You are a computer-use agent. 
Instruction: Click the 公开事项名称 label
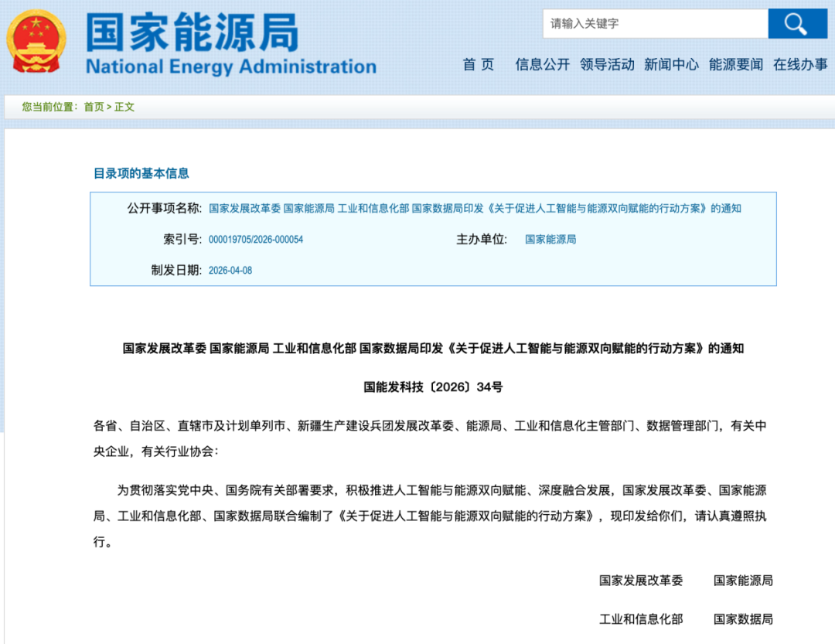pyautogui.click(x=164, y=208)
